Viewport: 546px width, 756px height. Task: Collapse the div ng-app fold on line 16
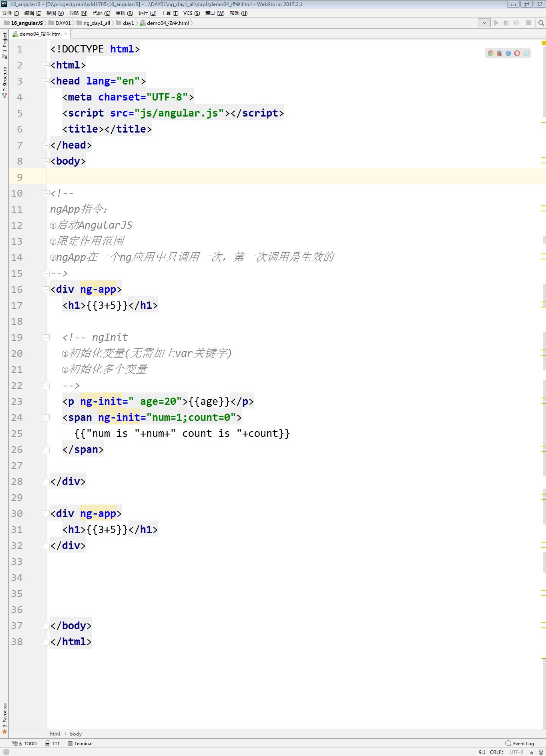[x=46, y=290]
